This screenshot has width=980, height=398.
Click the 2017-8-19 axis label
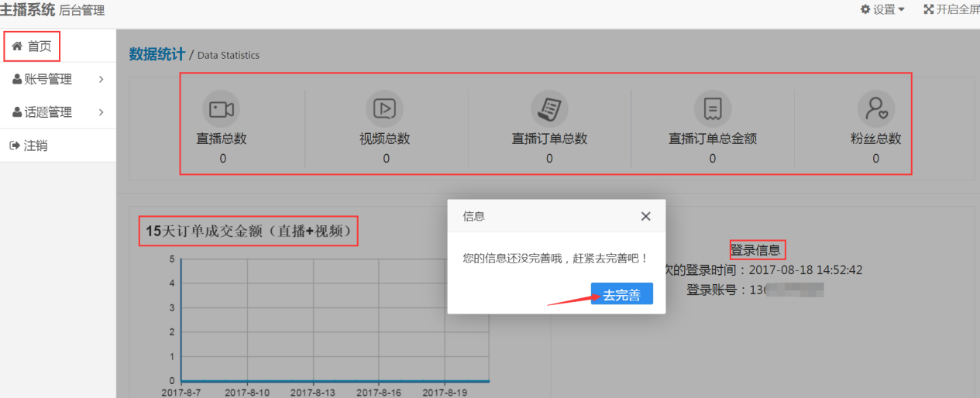coord(445,393)
